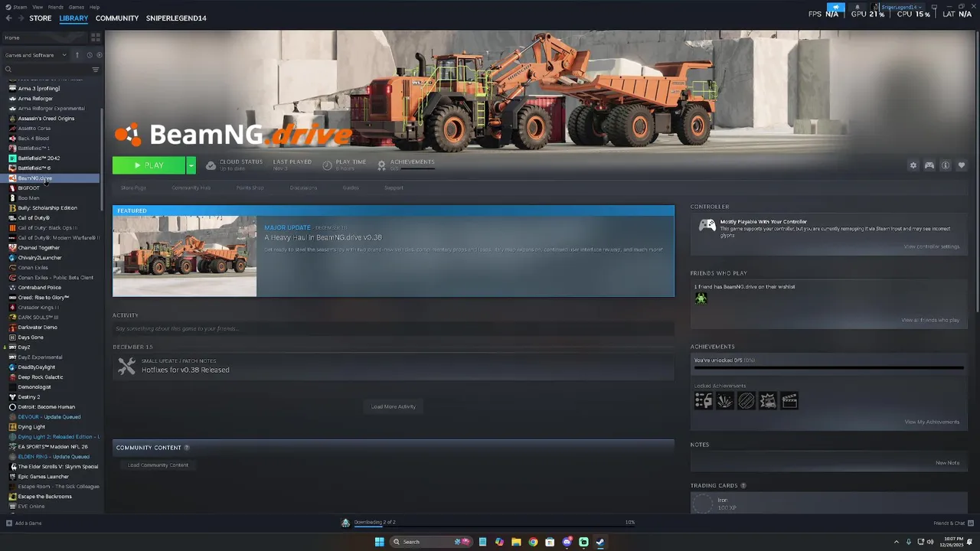Open File Explorer from the taskbar

click(516, 542)
